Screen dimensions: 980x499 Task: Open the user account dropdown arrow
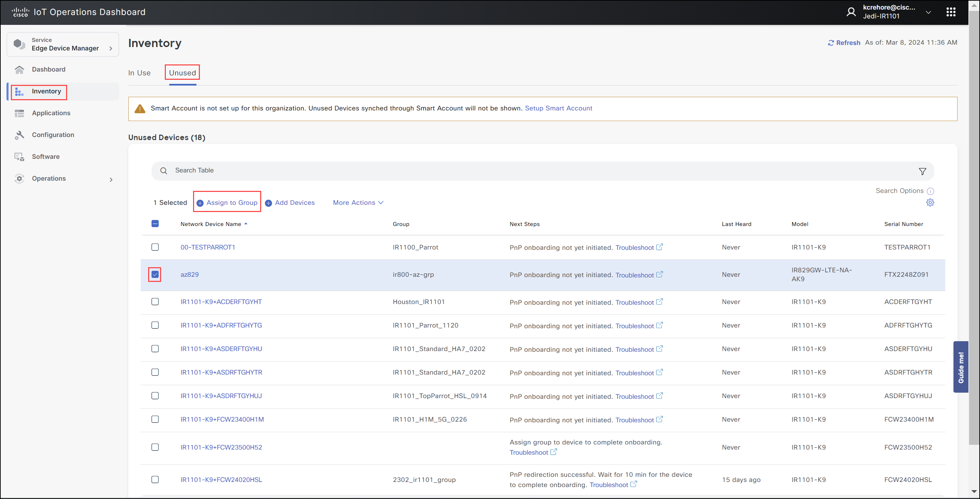[928, 12]
